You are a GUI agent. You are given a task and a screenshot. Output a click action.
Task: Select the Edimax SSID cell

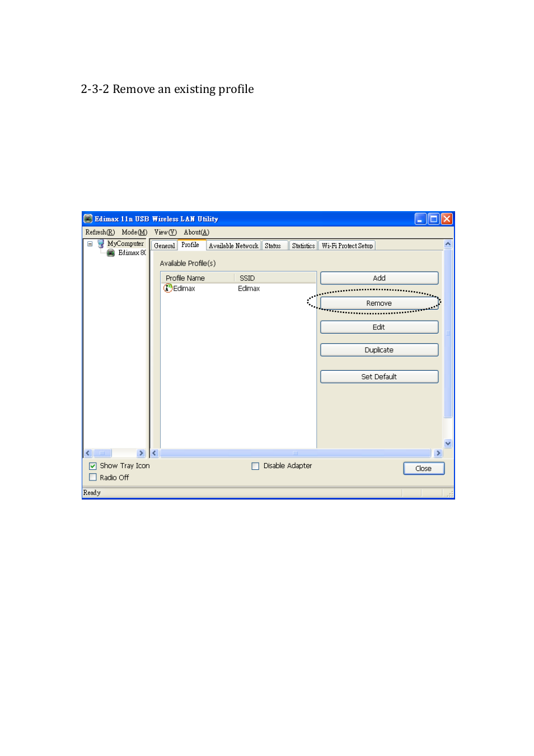[x=249, y=288]
